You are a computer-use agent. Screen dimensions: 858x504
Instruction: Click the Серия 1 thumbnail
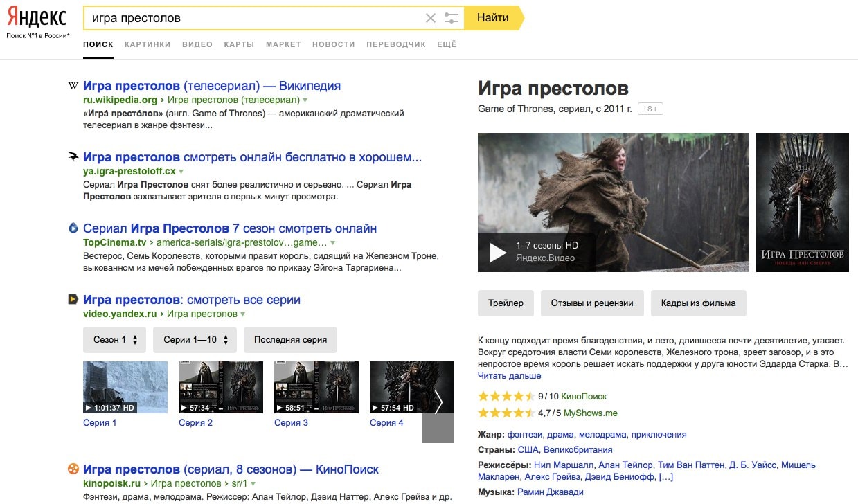point(125,387)
